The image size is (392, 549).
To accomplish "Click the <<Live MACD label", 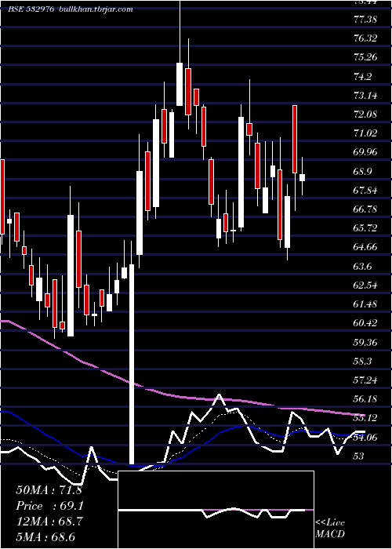I will (330, 528).
